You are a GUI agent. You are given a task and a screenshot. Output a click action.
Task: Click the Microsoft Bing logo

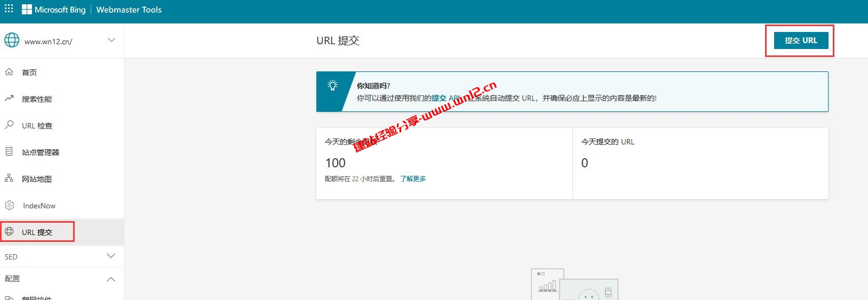[x=53, y=10]
